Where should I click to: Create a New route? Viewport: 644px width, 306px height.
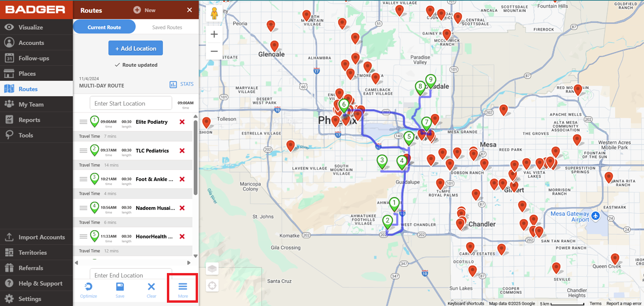coord(144,10)
